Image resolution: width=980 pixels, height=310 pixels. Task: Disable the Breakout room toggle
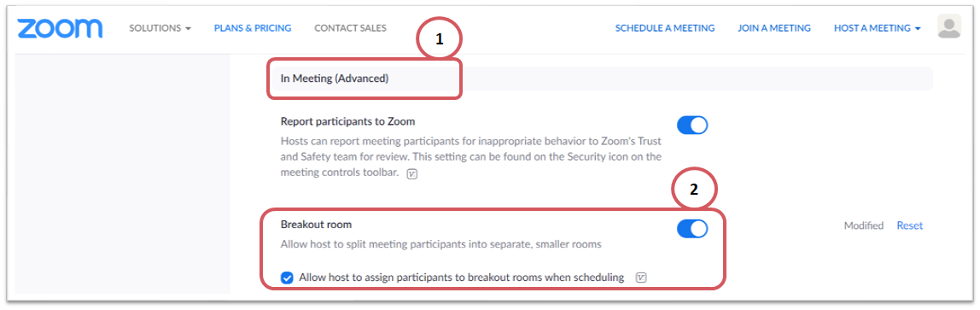[x=692, y=229]
